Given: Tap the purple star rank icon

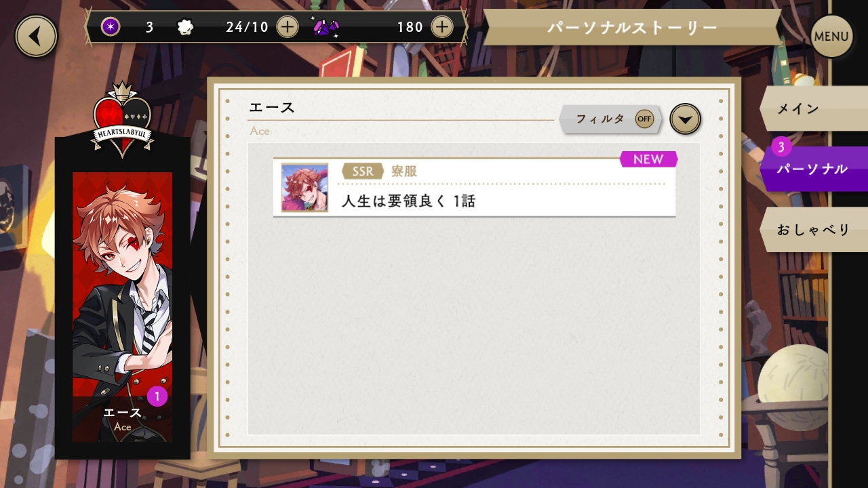Looking at the screenshot, I should point(111,27).
